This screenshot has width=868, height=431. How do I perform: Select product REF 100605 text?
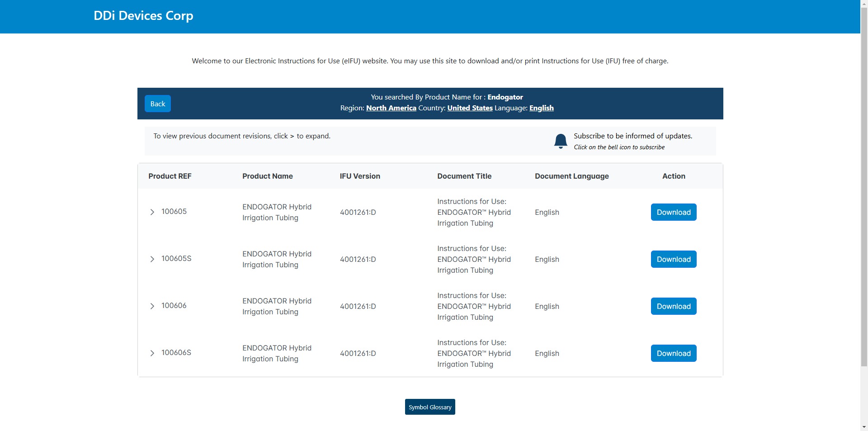click(174, 212)
